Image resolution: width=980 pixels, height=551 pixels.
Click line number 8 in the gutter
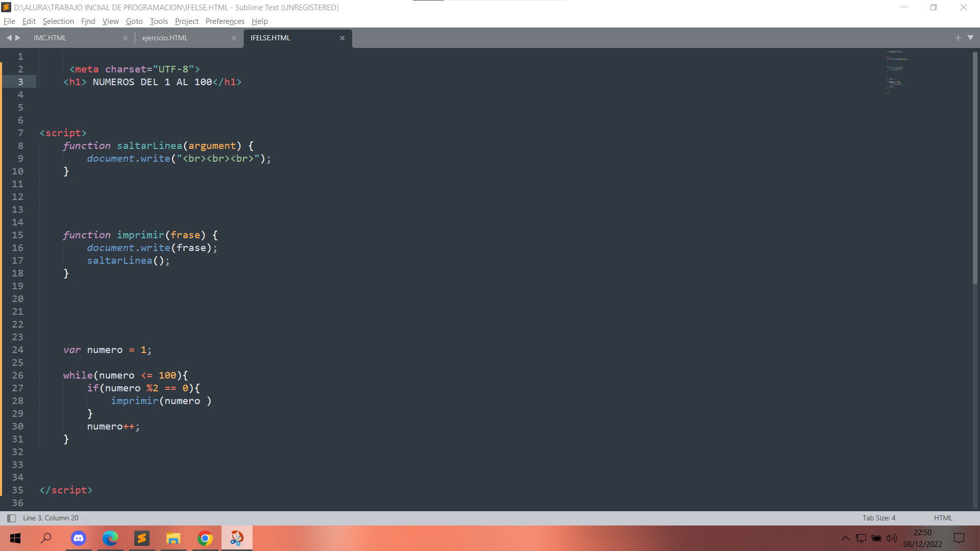coord(20,146)
